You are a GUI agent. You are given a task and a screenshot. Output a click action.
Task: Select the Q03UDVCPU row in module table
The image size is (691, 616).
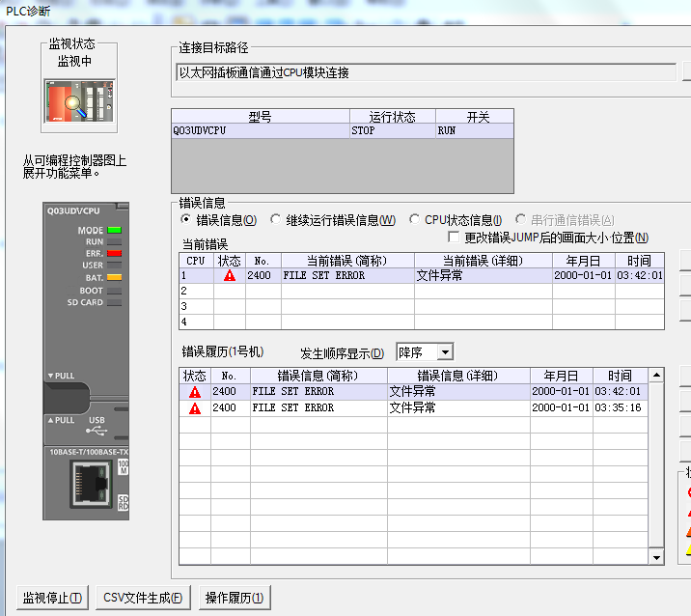point(342,130)
